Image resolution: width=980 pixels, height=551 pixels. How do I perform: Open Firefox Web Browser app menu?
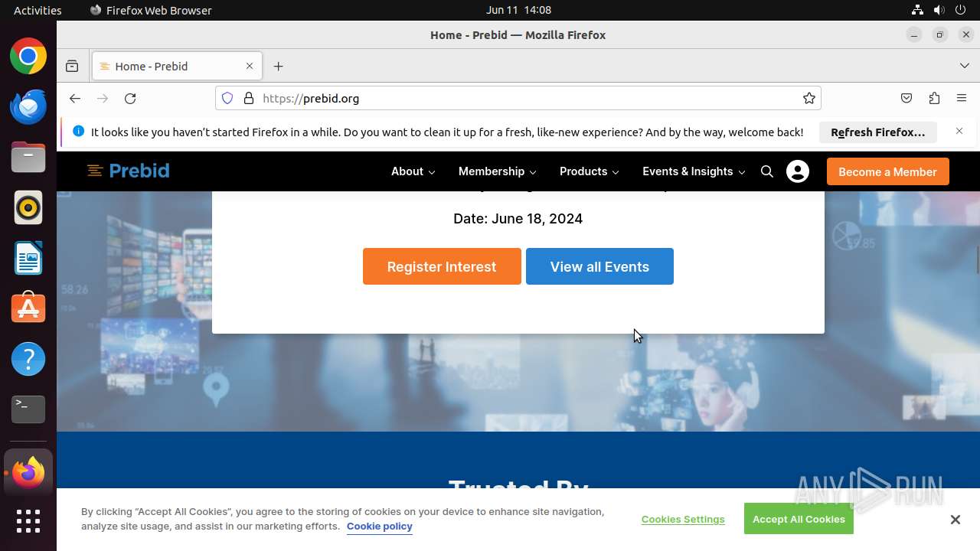[151, 10]
